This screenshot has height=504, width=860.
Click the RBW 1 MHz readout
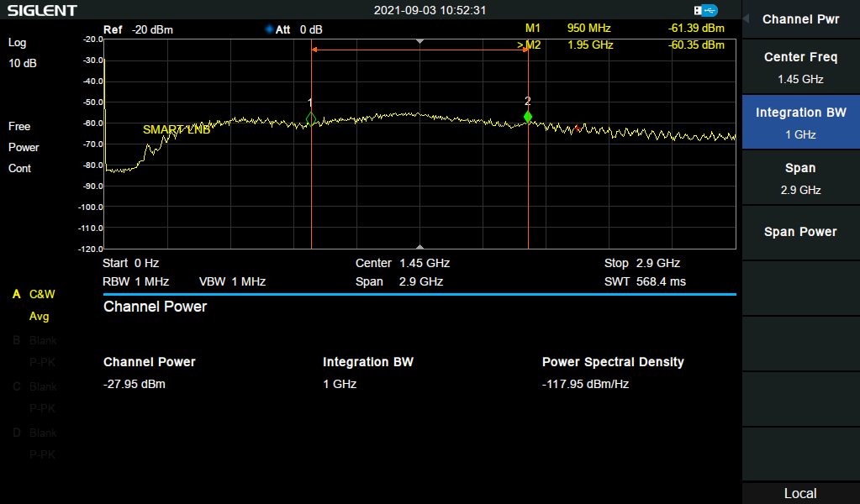(135, 281)
